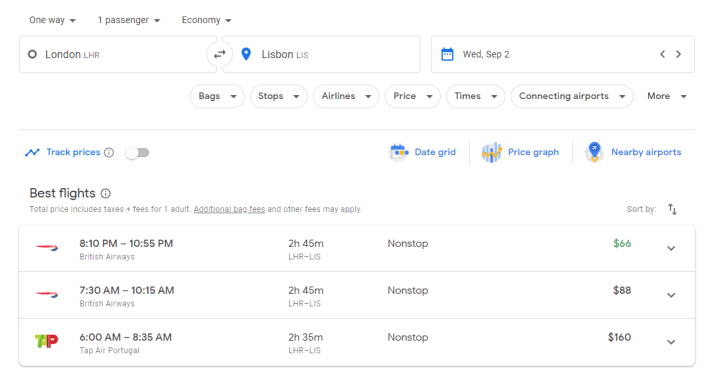The image size is (718, 379).
Task: Expand the $160 Tap Air Portugal flight details
Action: click(671, 342)
